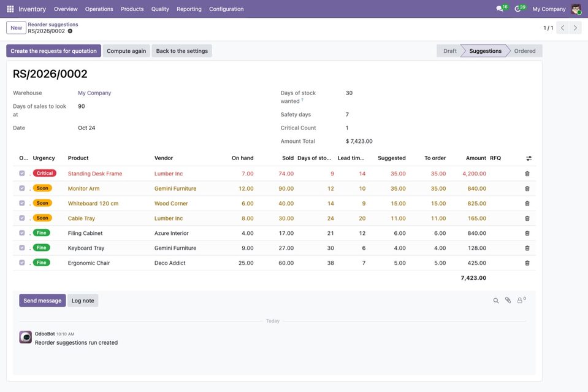The height and width of the screenshot is (392, 588).
Task: Uncheck the Filing Cabinet order checkbox
Action: click(21, 233)
